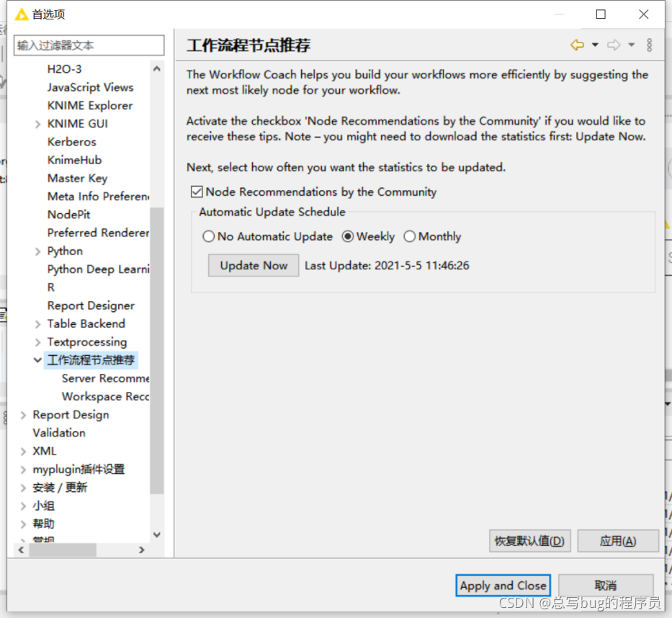Click the back navigation arrow icon
The height and width of the screenshot is (618, 672).
(577, 45)
